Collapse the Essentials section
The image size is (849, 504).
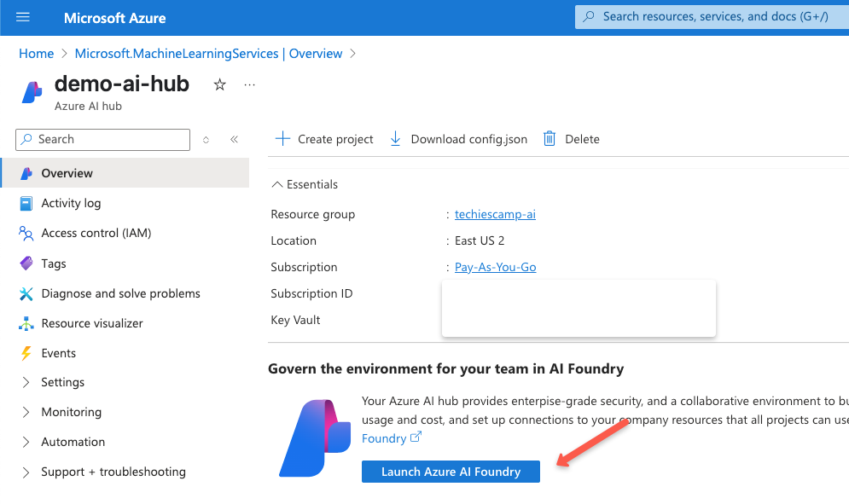tap(276, 184)
